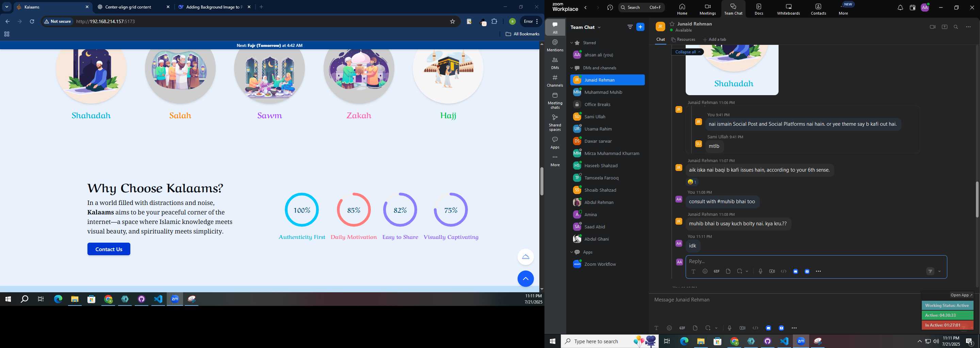Click the Shahadah pillar card in browser
Viewport: 980px width, 348px height.
(91, 84)
